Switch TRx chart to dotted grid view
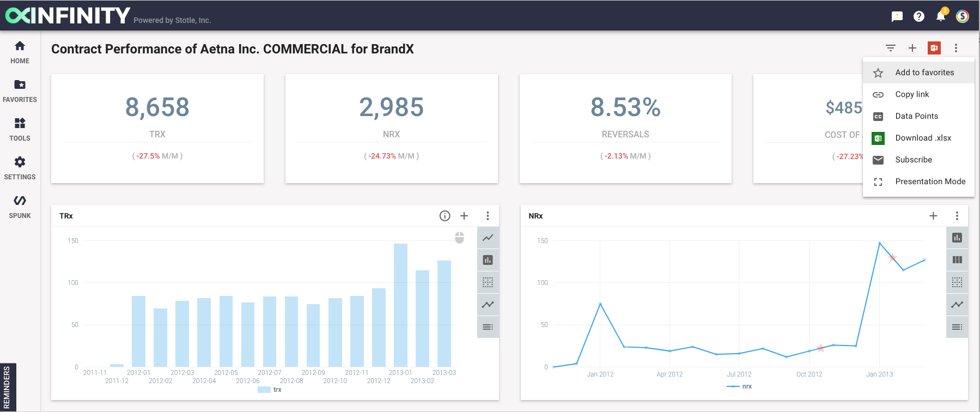The width and height of the screenshot is (980, 412). coord(488,282)
